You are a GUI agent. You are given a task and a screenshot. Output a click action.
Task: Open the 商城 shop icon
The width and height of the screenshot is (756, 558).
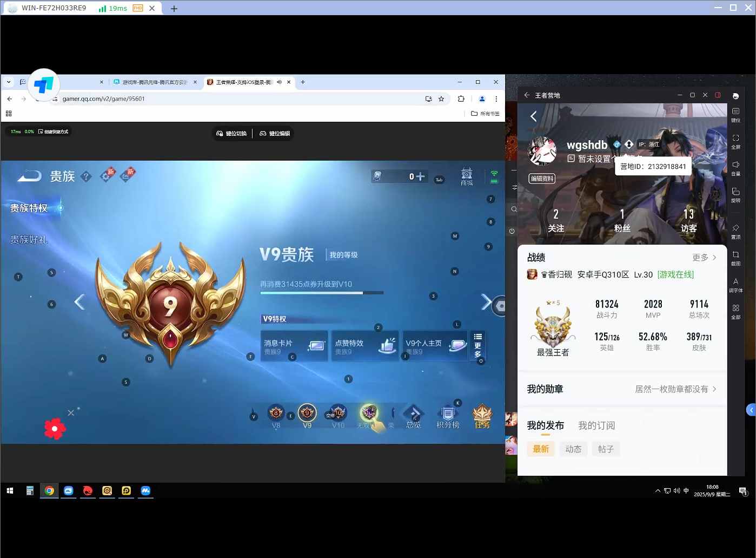click(467, 176)
